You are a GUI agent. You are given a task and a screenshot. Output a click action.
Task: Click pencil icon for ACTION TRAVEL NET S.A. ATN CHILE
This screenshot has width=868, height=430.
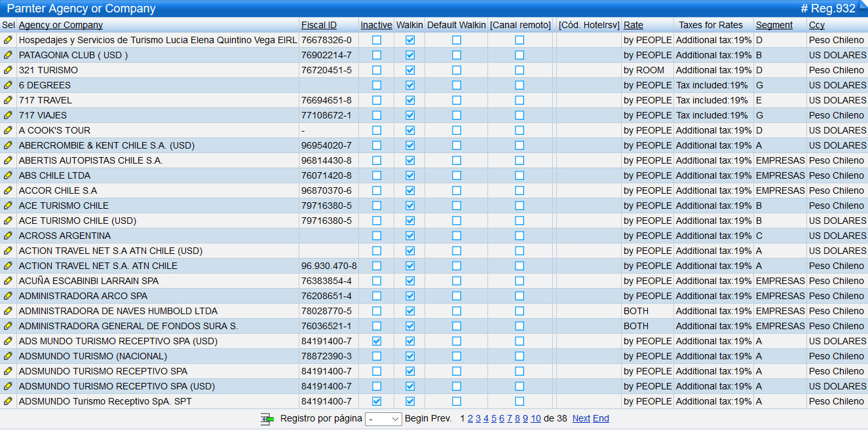pos(8,266)
